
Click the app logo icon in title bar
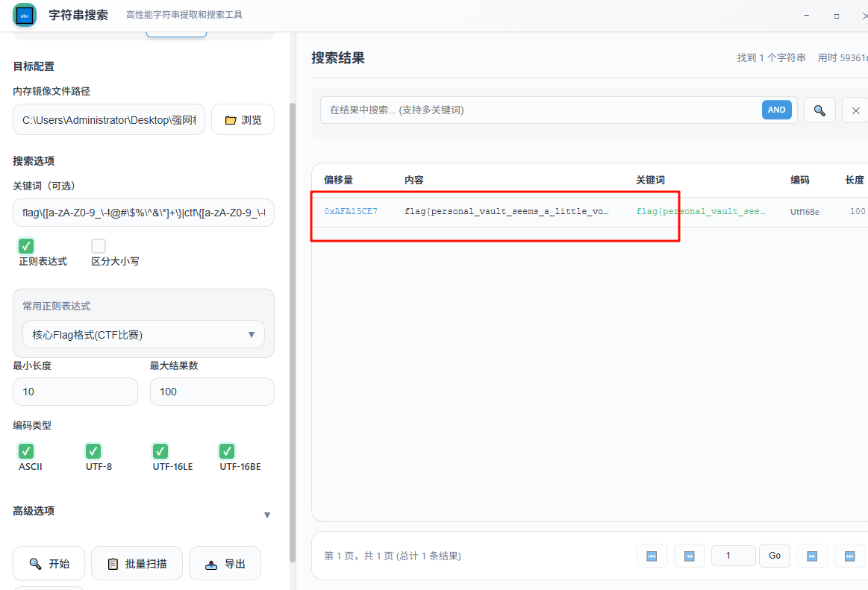pyautogui.click(x=25, y=15)
